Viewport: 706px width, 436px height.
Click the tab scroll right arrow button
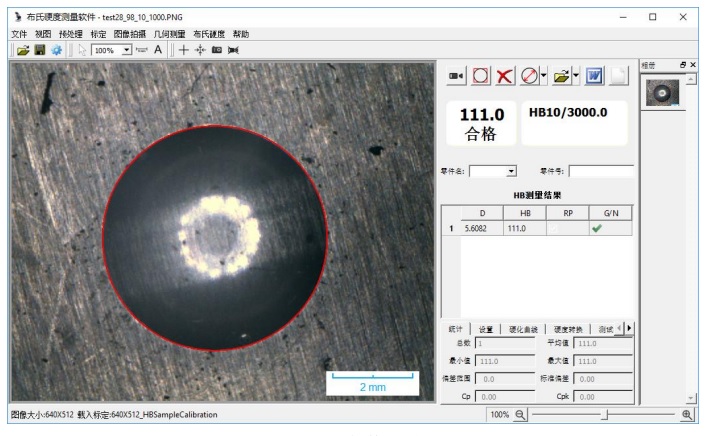click(629, 327)
